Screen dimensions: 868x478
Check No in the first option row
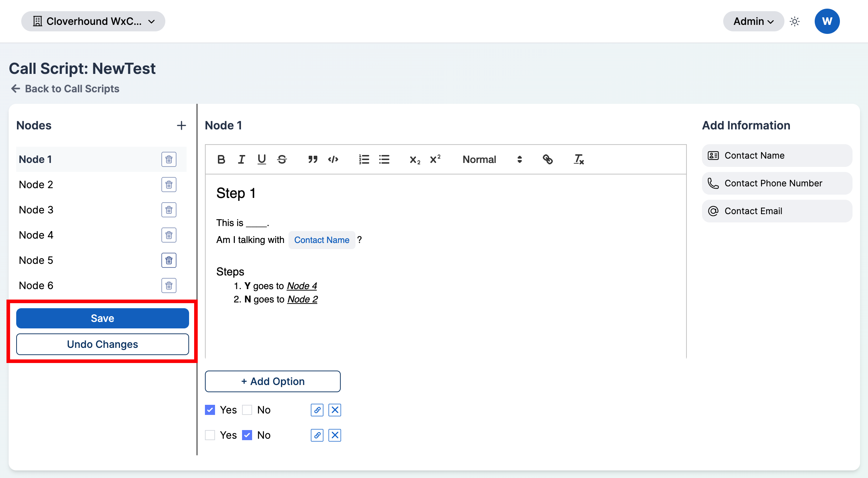(x=247, y=410)
